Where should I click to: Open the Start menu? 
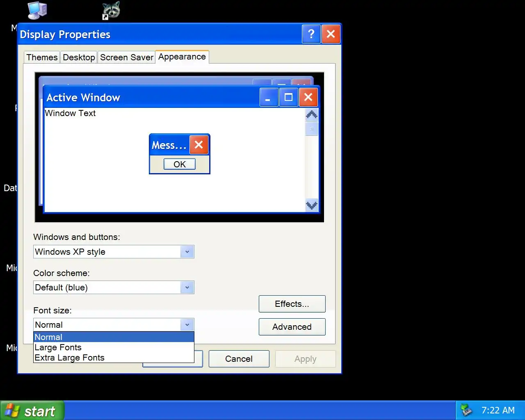pyautogui.click(x=32, y=411)
